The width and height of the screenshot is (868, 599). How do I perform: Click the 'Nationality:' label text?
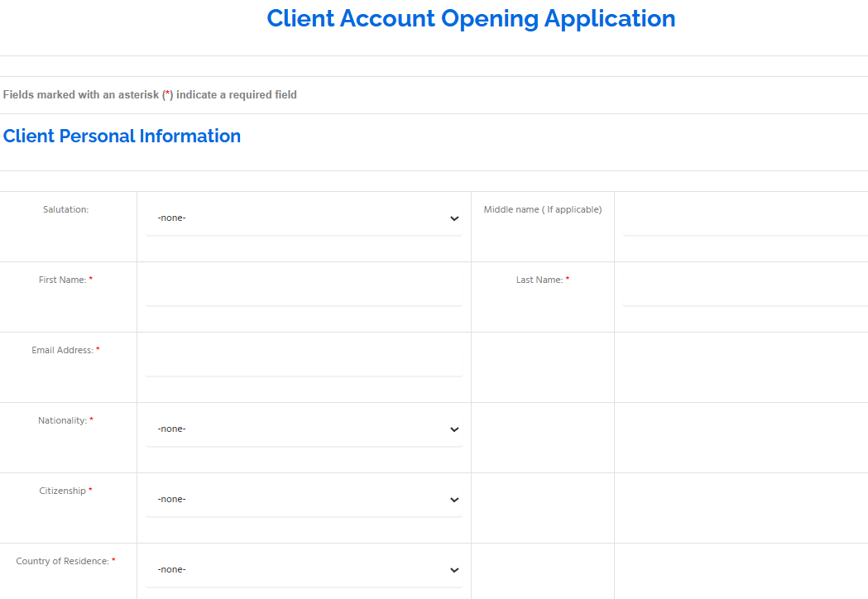[x=62, y=421]
